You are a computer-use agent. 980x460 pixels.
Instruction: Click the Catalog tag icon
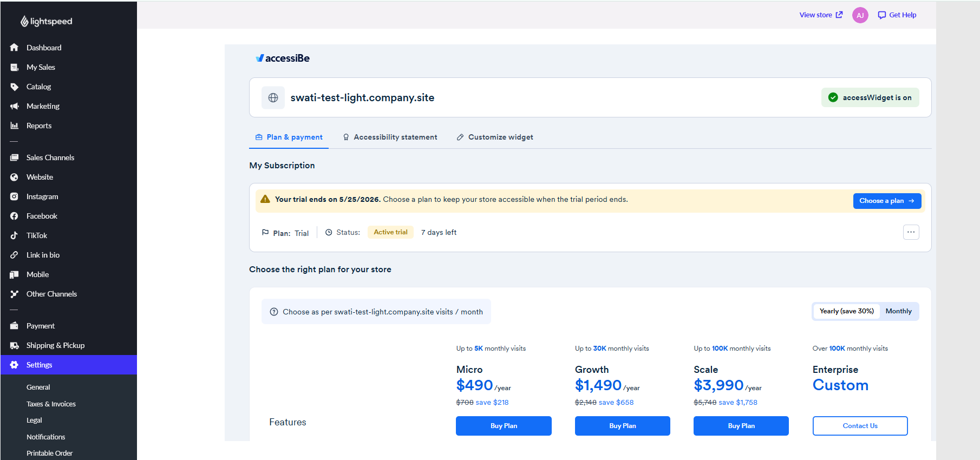pyautogui.click(x=14, y=87)
